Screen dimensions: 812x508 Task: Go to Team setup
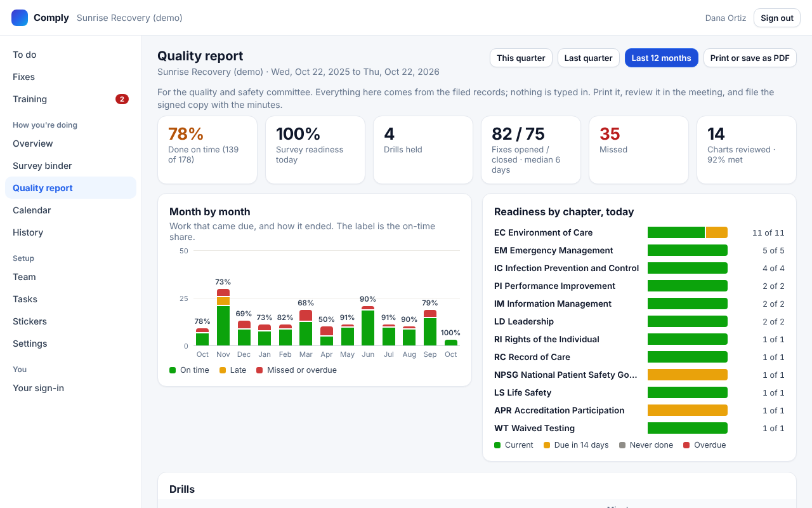70,277
